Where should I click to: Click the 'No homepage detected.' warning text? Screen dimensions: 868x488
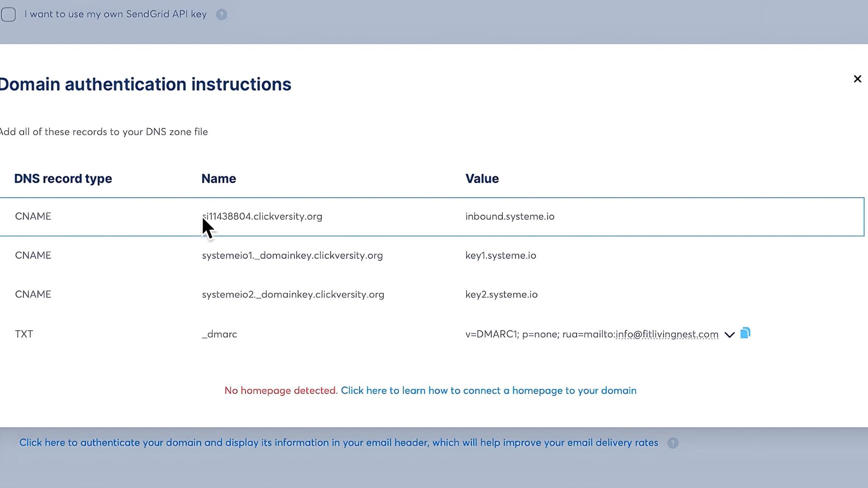[x=281, y=391]
